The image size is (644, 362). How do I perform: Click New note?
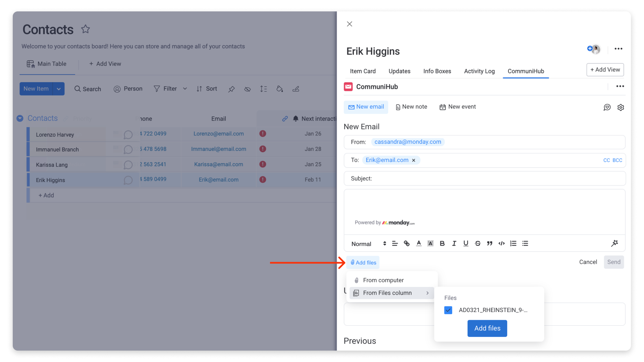[x=411, y=107]
